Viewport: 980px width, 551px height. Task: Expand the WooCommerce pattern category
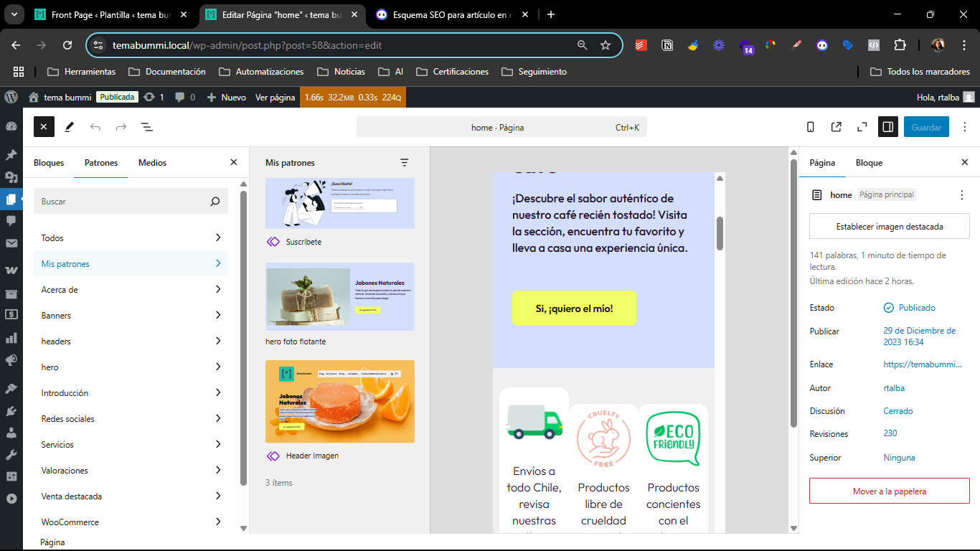tap(131, 522)
